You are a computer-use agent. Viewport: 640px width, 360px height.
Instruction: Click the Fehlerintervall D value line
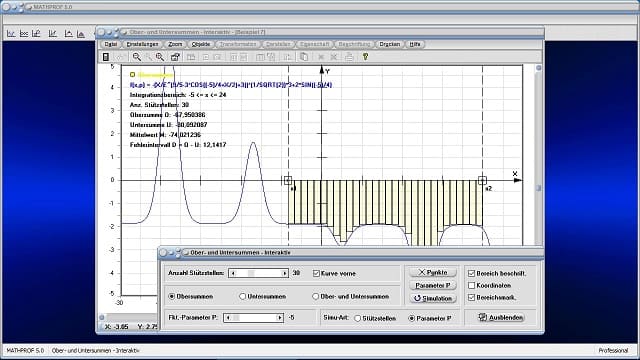tap(178, 144)
